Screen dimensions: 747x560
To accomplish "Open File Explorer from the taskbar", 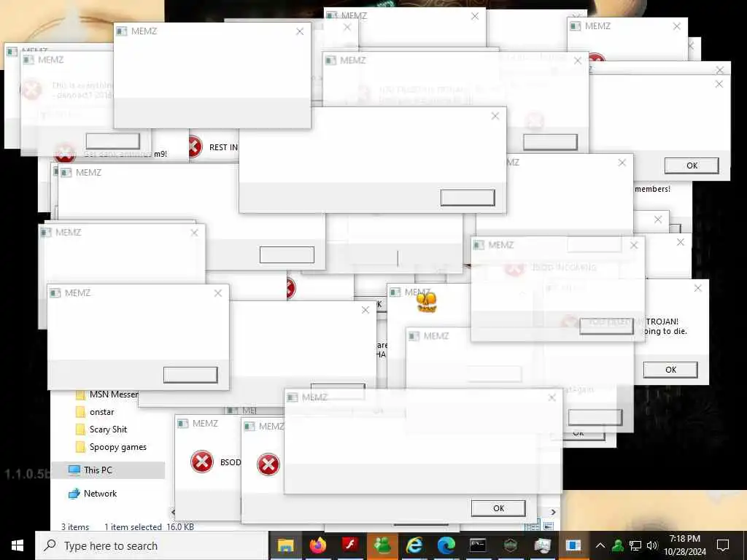I will click(285, 545).
